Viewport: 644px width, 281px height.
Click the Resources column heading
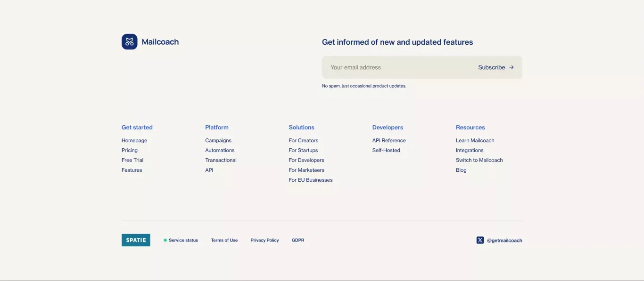(x=471, y=127)
